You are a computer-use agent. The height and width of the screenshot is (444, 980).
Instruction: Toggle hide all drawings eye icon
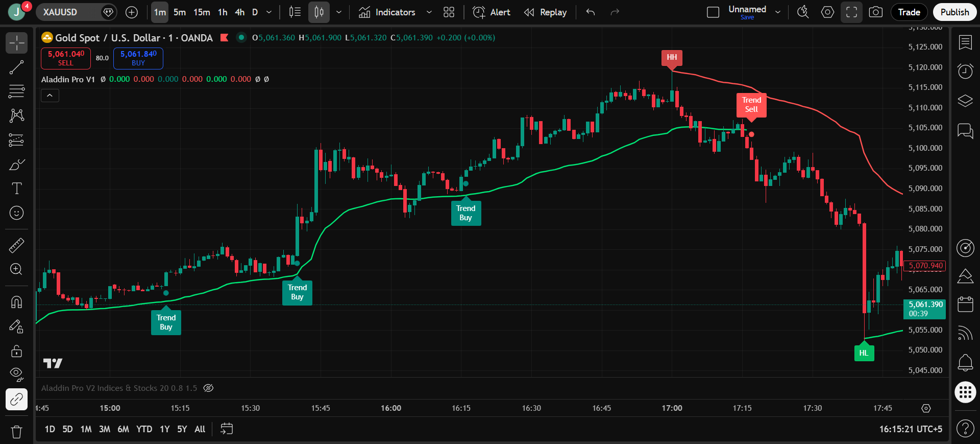click(16, 375)
